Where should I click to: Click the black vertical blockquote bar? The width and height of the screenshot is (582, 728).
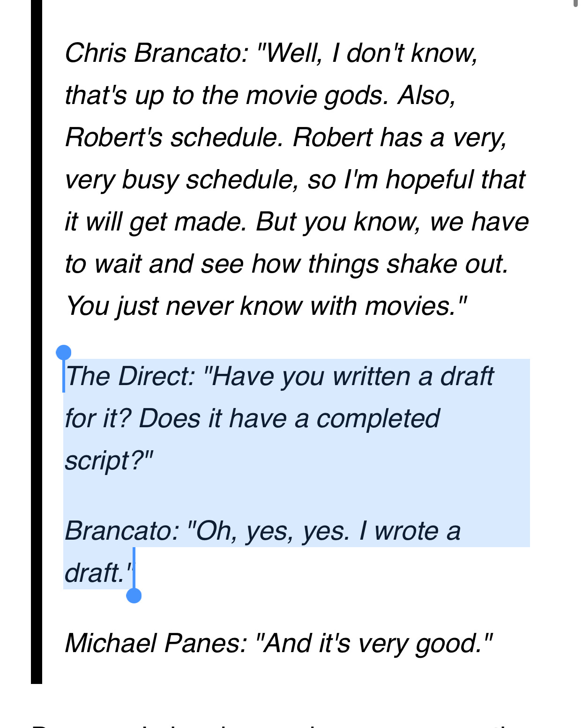(37, 342)
